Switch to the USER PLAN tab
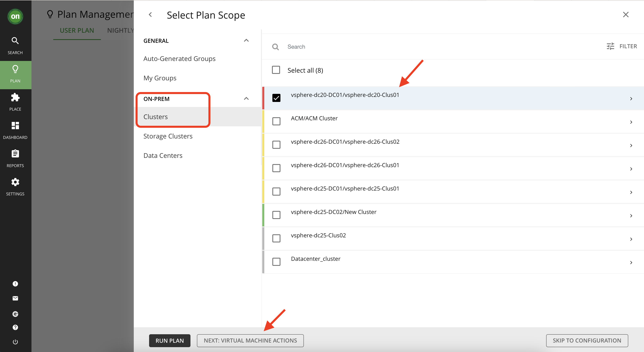This screenshot has height=352, width=644. (x=77, y=30)
